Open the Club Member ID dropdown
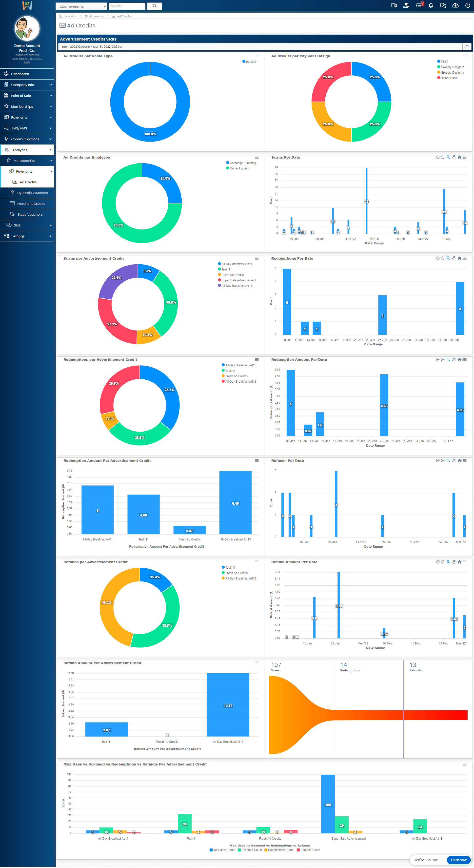474x868 pixels. [81, 6]
